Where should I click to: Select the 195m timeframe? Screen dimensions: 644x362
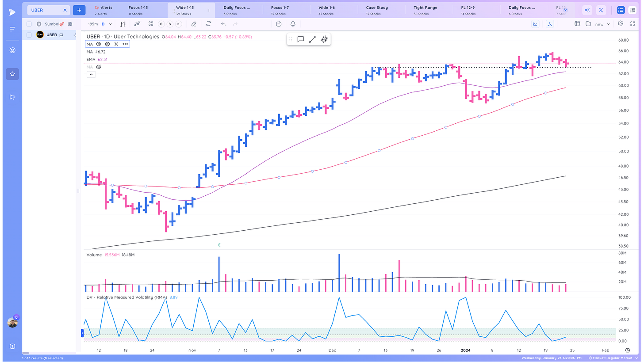tap(92, 24)
